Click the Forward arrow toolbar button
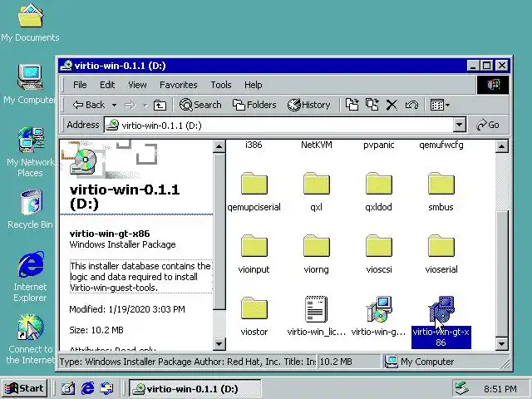Viewport: 532px width, 399px height. [130, 106]
